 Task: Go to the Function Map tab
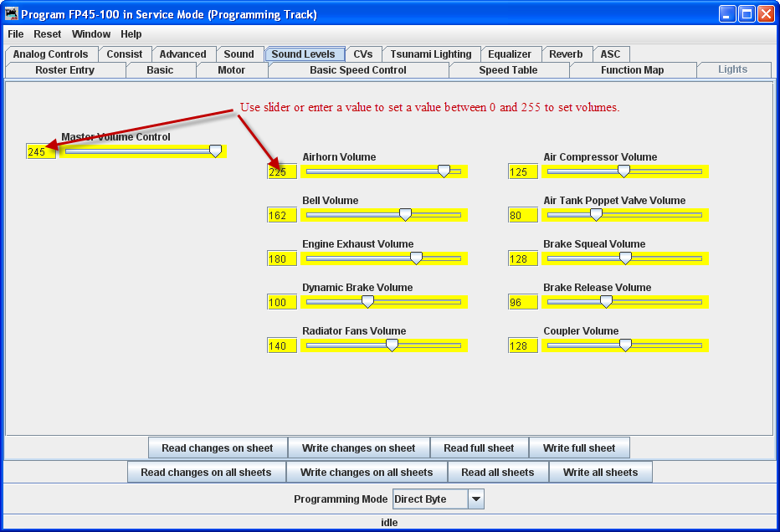(632, 70)
